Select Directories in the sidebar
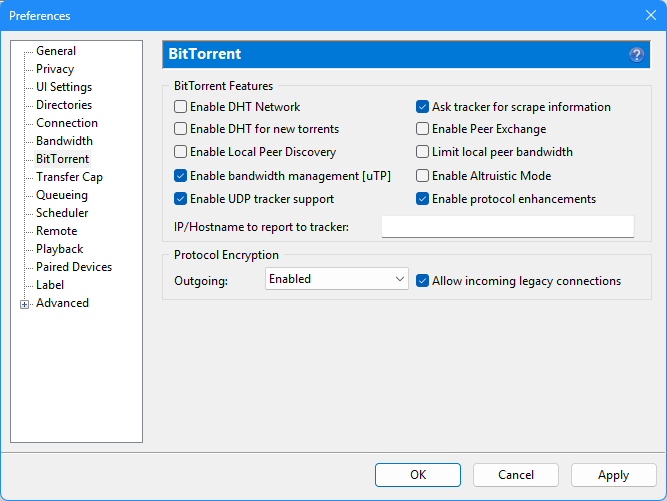The height and width of the screenshot is (501, 667). pos(64,105)
